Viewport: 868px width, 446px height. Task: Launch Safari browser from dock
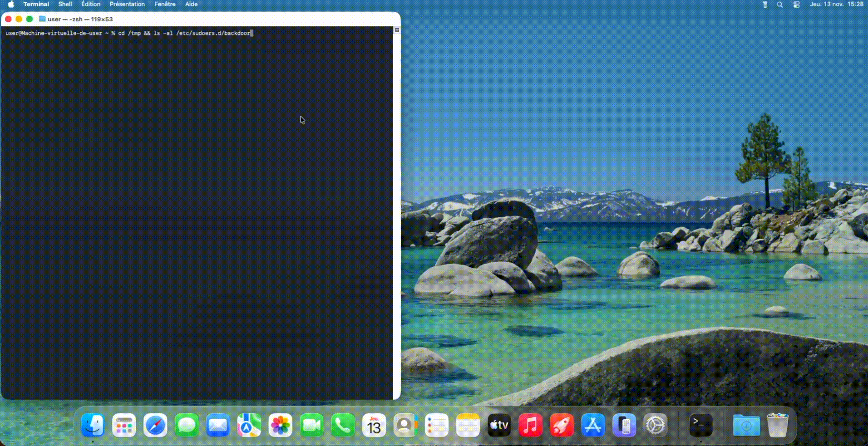[x=155, y=426]
